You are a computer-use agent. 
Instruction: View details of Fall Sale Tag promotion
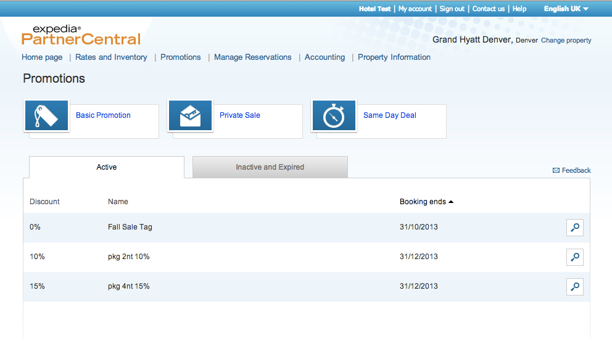pos(574,228)
